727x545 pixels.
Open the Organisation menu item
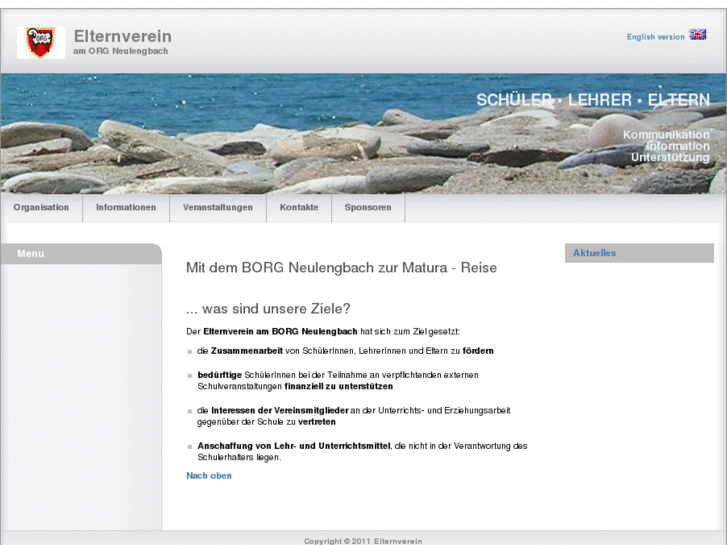tap(41, 207)
